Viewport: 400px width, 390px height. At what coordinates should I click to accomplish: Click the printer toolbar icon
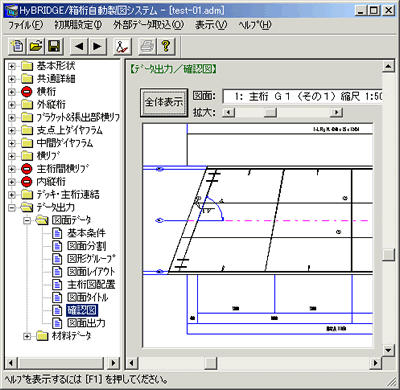(147, 46)
